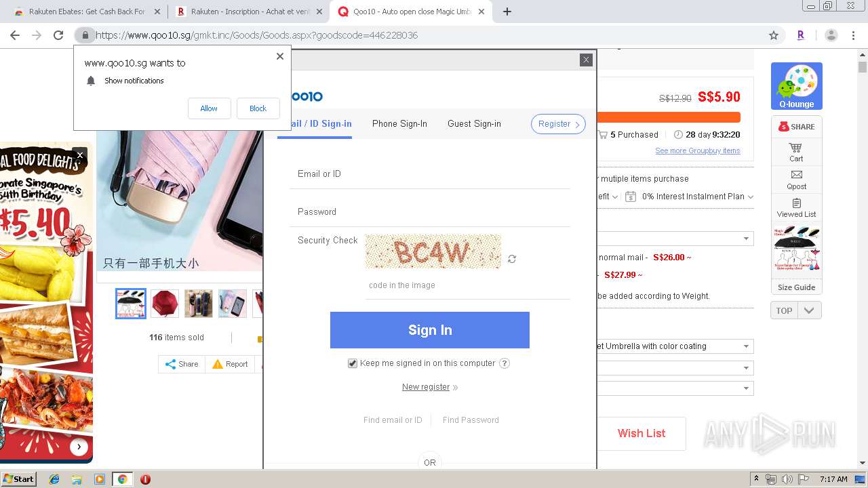
Task: Switch to Rakuten Ebates browser tab
Action: (86, 12)
